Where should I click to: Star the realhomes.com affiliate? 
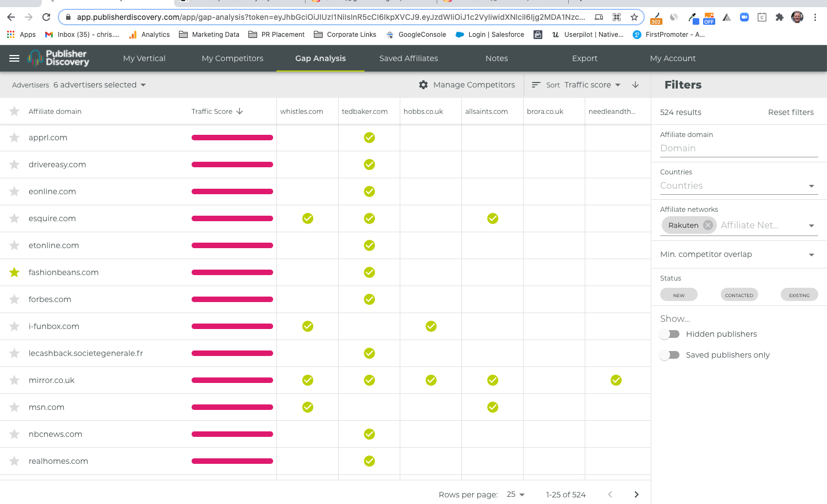tap(14, 461)
